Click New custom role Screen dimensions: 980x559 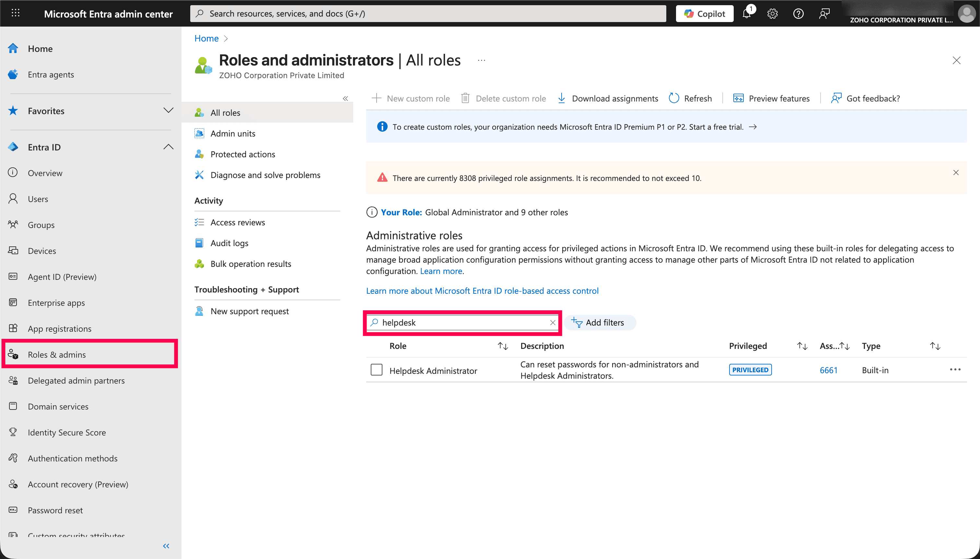[x=411, y=98]
